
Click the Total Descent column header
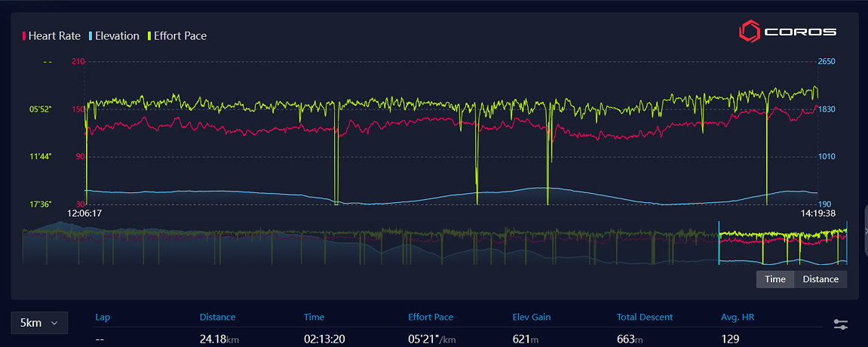(x=645, y=317)
